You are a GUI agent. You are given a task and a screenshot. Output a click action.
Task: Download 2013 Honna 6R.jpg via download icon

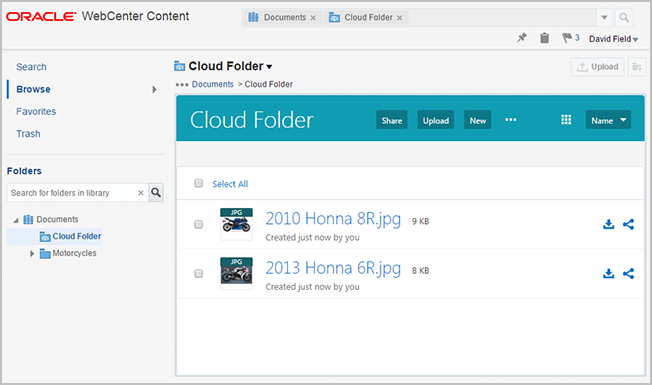coord(608,274)
